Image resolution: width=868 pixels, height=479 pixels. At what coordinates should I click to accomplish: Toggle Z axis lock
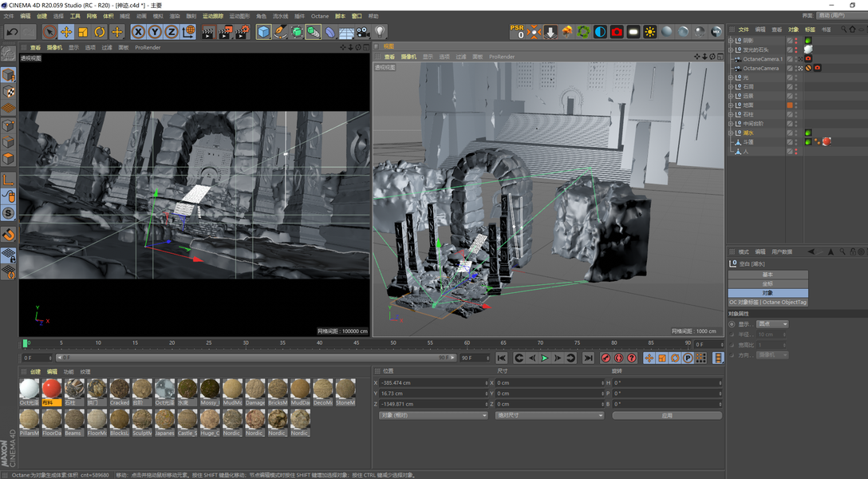click(x=172, y=32)
